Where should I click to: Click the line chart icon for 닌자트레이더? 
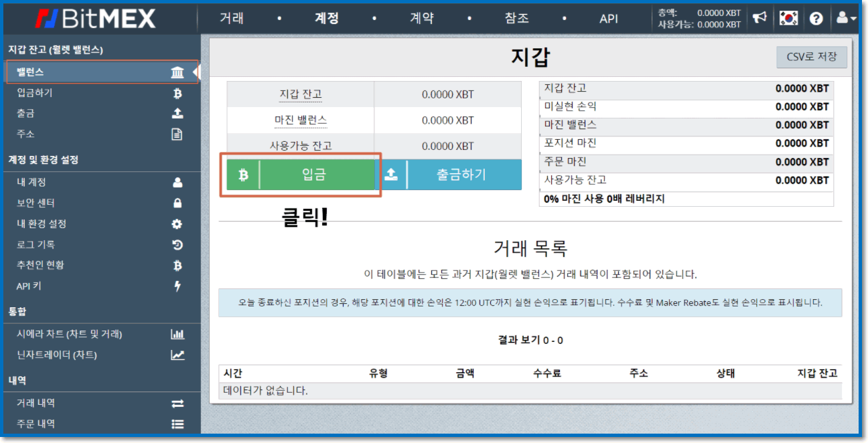[177, 356]
